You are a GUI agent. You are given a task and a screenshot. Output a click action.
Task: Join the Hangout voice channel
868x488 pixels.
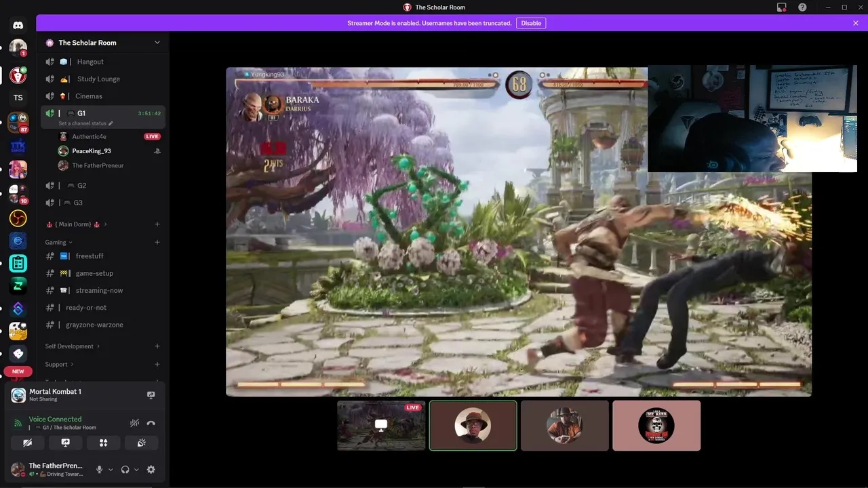pos(103,62)
